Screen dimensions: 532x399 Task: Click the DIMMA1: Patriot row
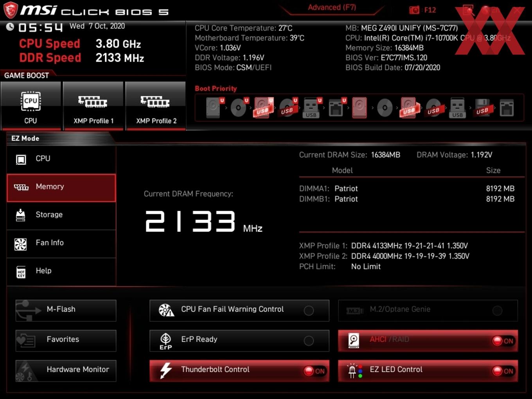(407, 189)
